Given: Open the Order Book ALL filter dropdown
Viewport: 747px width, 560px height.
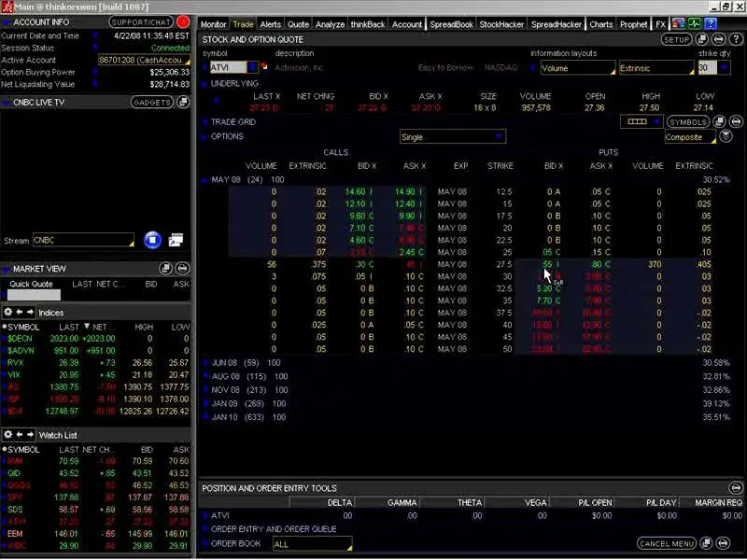Looking at the screenshot, I should click(313, 544).
